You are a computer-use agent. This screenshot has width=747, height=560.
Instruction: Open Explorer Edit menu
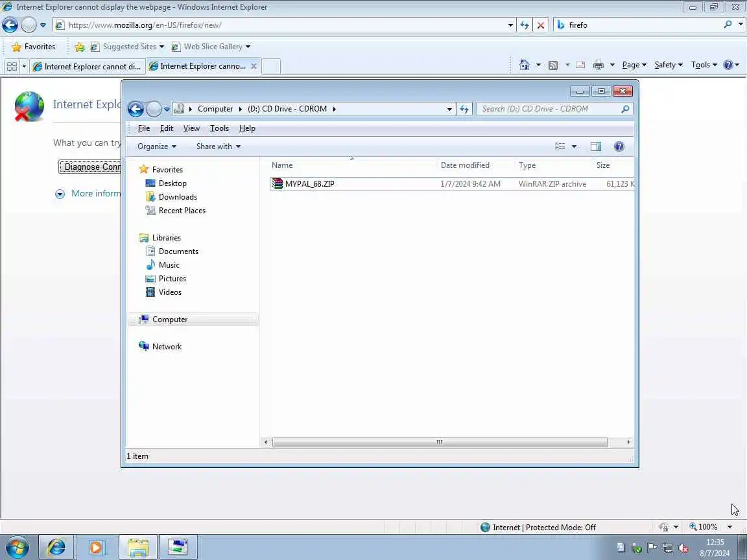click(166, 128)
